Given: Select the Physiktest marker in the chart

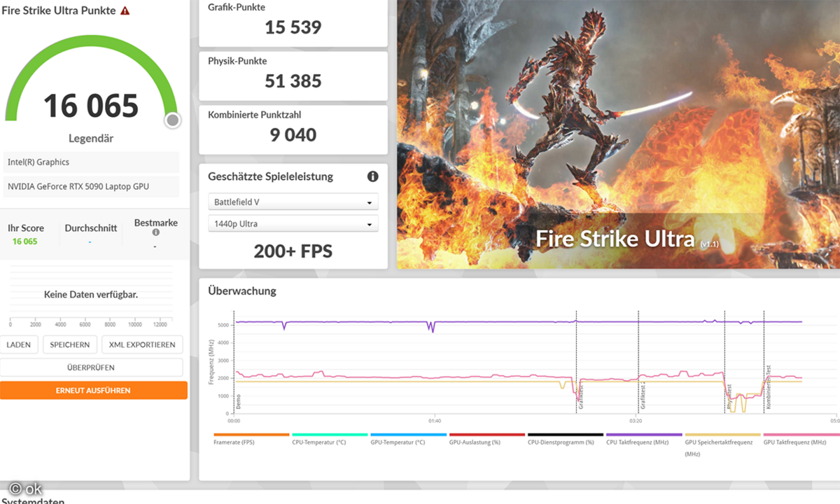Looking at the screenshot, I should point(729,397).
